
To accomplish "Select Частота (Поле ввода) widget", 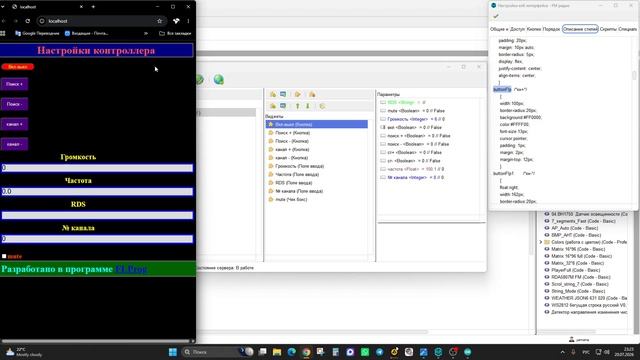I will point(317,174).
